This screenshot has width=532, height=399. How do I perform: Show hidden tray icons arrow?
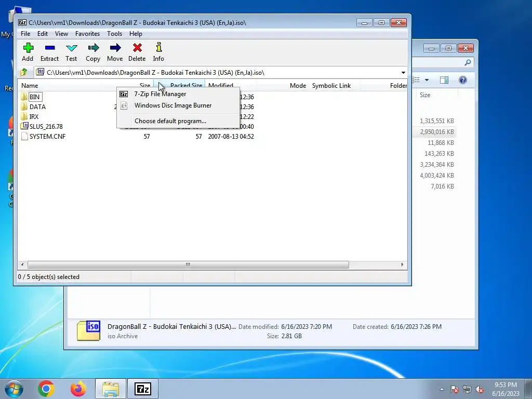point(442,389)
